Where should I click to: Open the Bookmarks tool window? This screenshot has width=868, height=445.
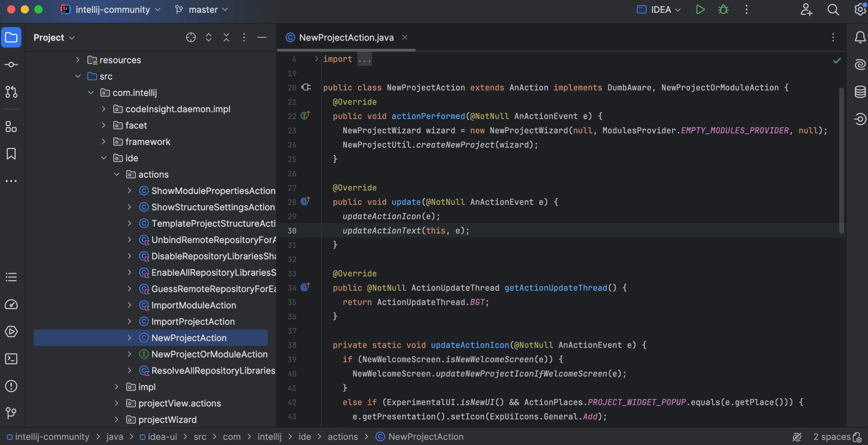pyautogui.click(x=11, y=154)
